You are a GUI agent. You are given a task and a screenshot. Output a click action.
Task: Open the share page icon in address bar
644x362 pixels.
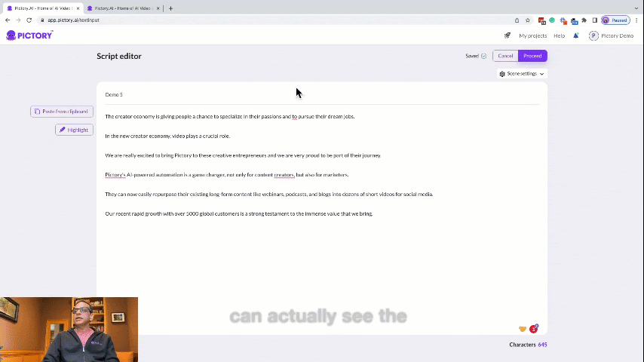coord(517,20)
